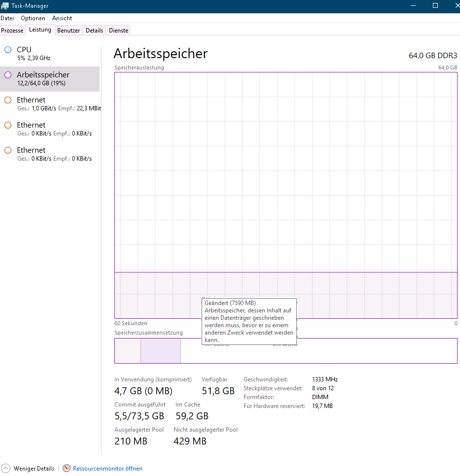Select the CPU 5% 2,39 GHz entry

50,54
